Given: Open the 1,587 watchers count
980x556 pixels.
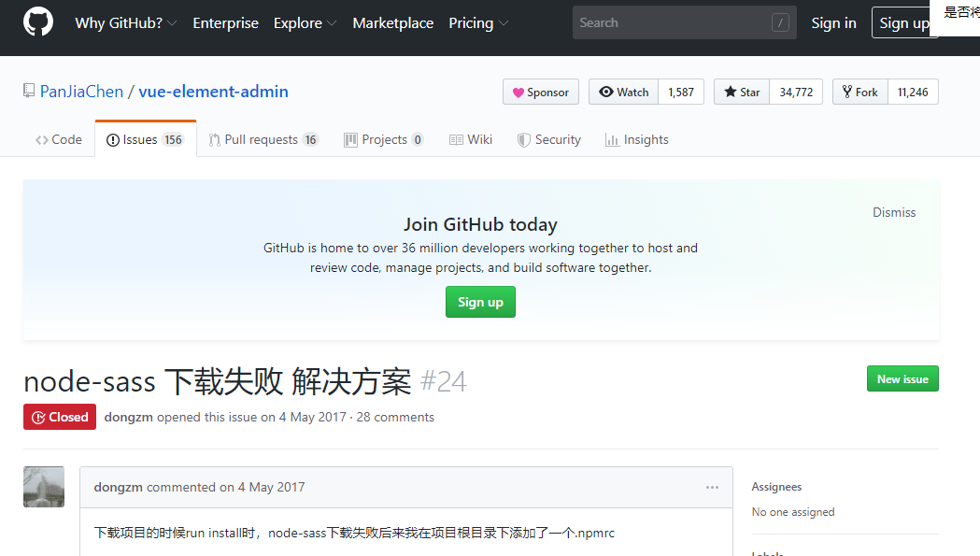Looking at the screenshot, I should point(681,92).
